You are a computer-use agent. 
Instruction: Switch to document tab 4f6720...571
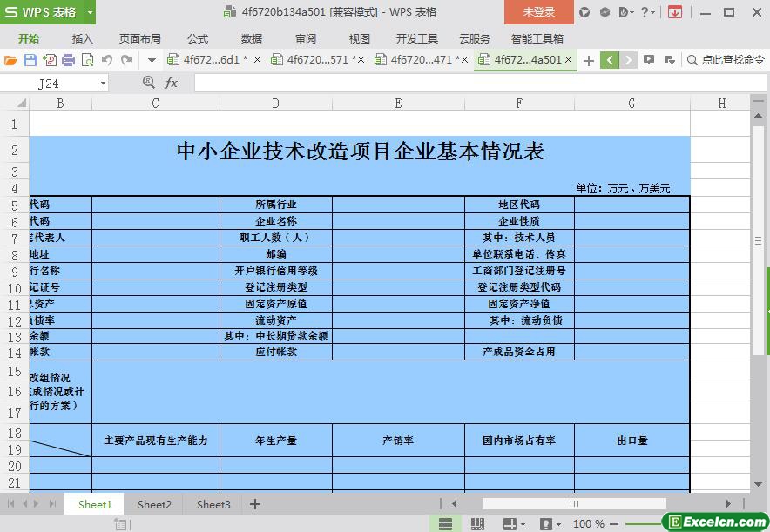click(313, 60)
